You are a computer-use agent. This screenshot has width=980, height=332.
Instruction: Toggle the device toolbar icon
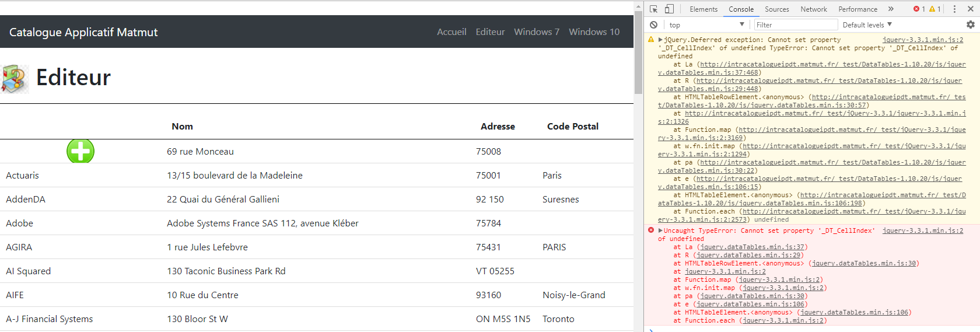(x=669, y=9)
